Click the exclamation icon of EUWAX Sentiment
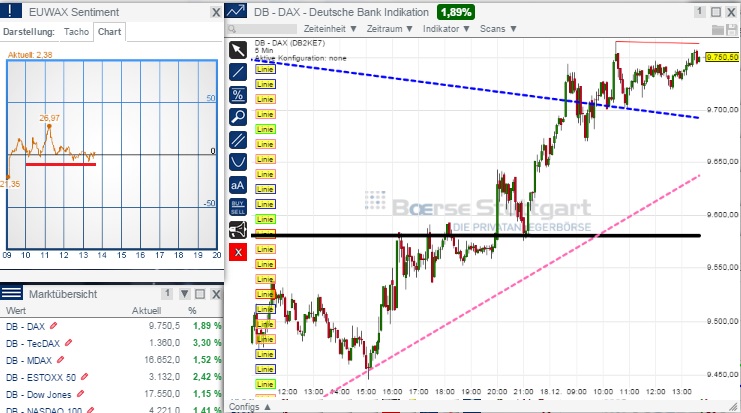 pyautogui.click(x=11, y=11)
